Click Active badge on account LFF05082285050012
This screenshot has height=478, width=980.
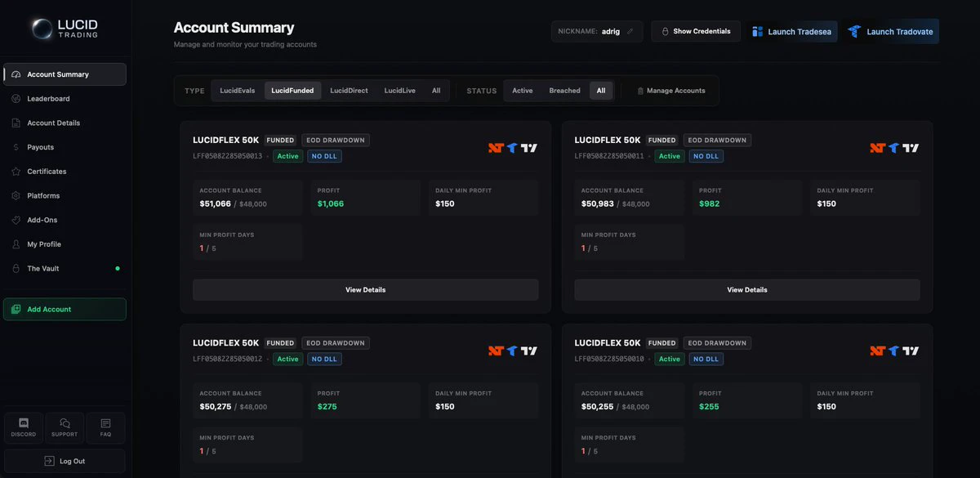click(x=287, y=359)
